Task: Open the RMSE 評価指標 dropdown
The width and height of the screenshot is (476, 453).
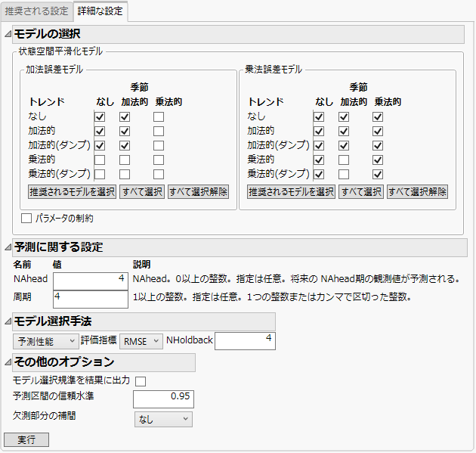Action: 141,342
